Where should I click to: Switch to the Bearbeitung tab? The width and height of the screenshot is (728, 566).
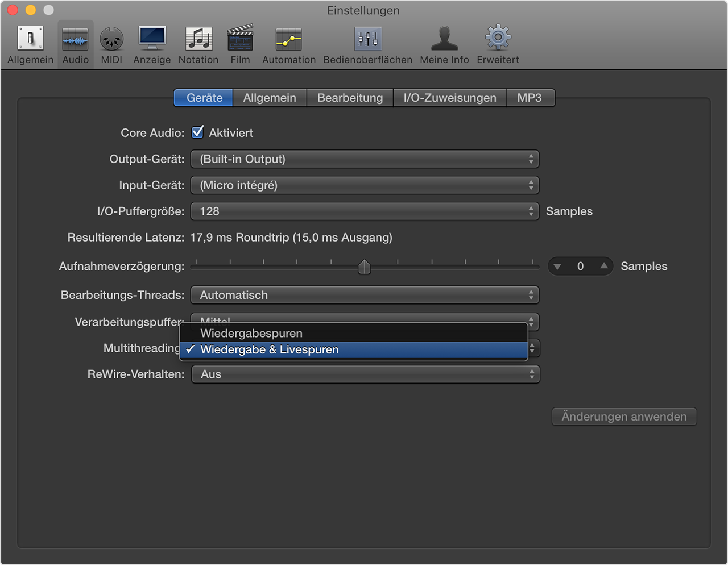pyautogui.click(x=350, y=98)
